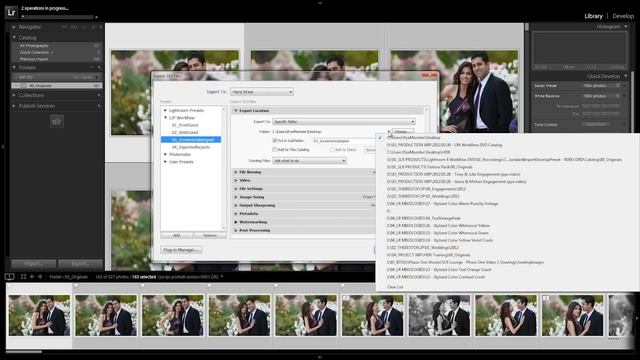Open the secondary display window icon
Image resolution: width=640 pixels, height=360 pixels.
coord(9,277)
